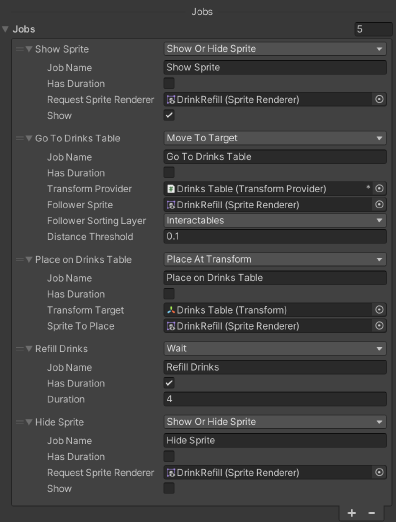The height and width of the screenshot is (522, 396).
Task: Click the Duration label under Refill Drinks
Action: 66,399
